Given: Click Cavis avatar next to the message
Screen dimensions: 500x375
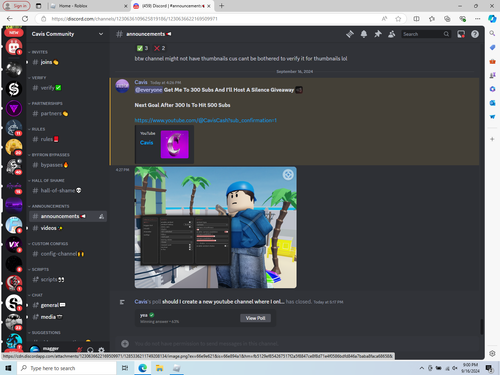Looking at the screenshot, I should point(122,86).
